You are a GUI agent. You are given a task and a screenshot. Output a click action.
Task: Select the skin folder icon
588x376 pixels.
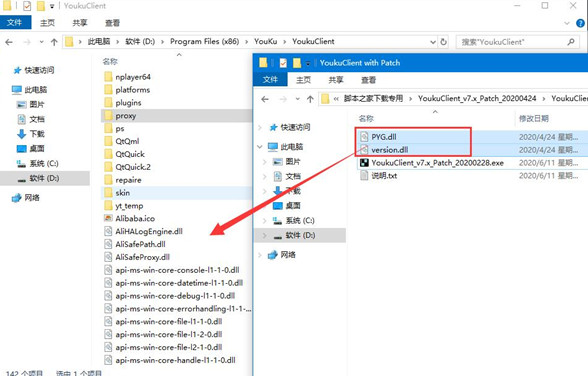click(108, 193)
